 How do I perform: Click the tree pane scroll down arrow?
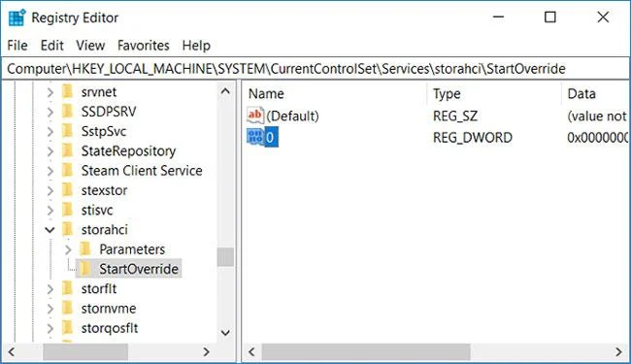225,333
